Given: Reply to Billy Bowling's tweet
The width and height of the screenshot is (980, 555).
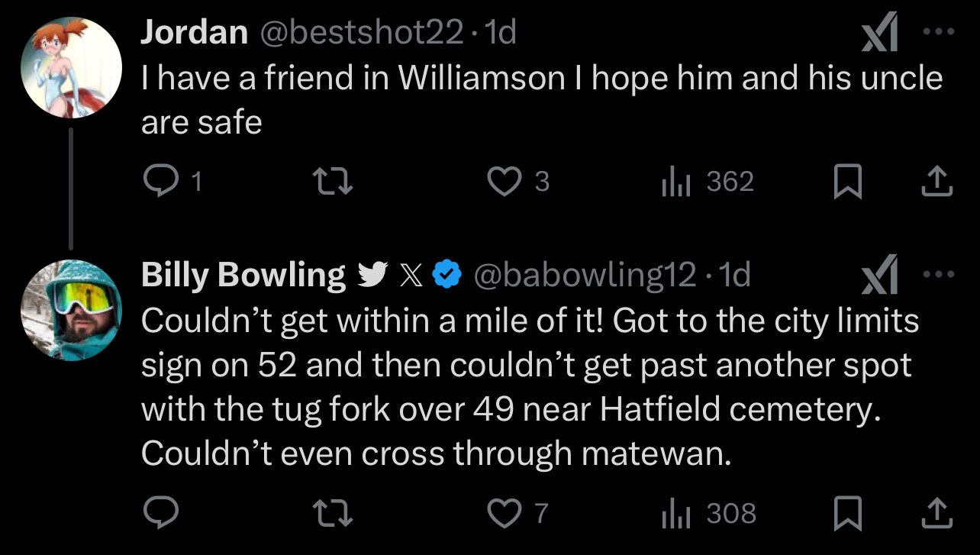Looking at the screenshot, I should click(x=160, y=513).
